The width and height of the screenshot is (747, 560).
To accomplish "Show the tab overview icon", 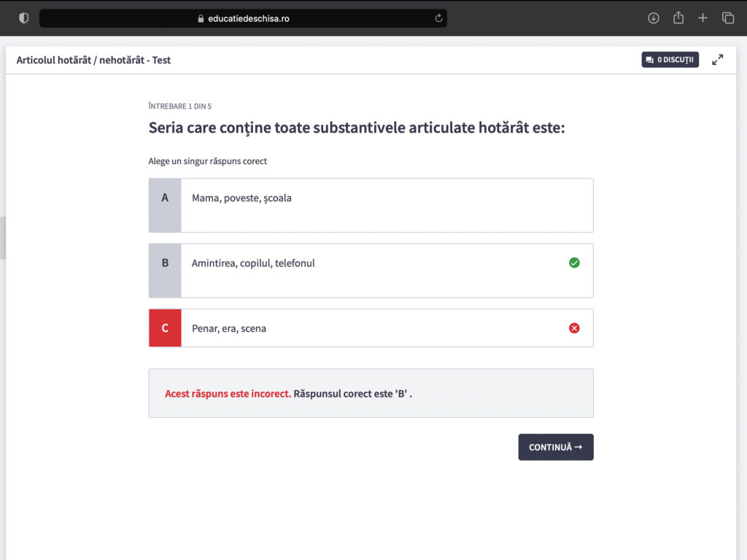I will click(727, 18).
